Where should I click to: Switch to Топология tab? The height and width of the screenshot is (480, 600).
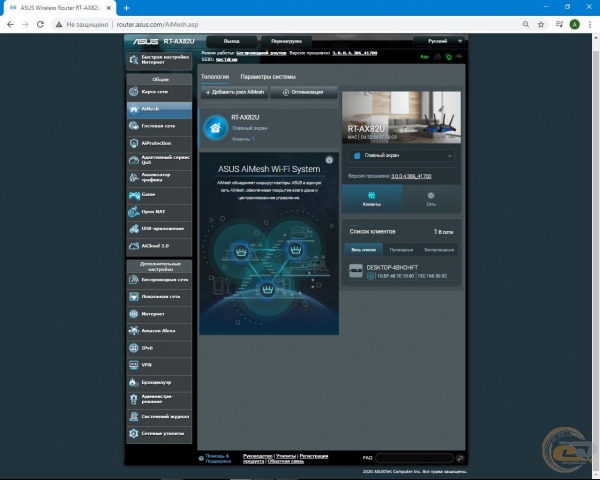click(x=215, y=77)
